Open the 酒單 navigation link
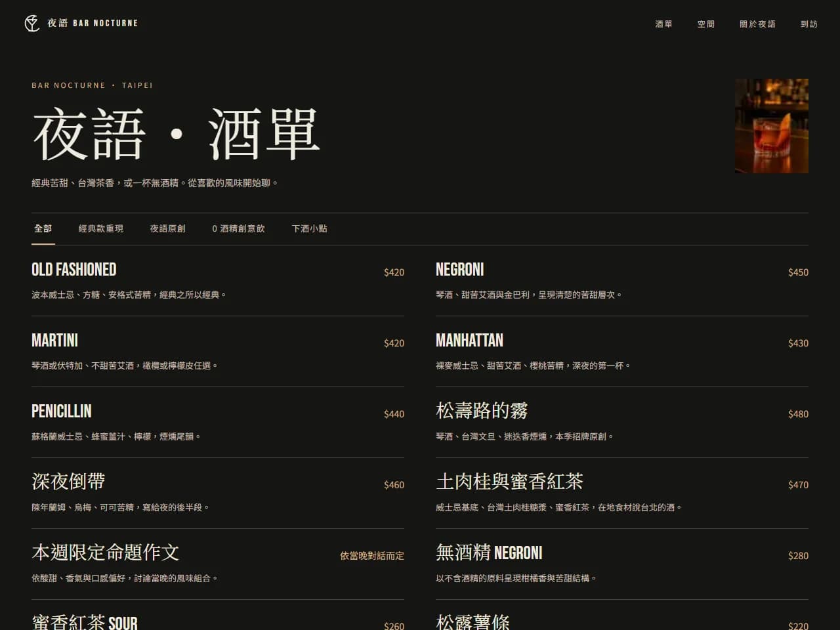Viewport: 840px width, 630px height. (663, 24)
